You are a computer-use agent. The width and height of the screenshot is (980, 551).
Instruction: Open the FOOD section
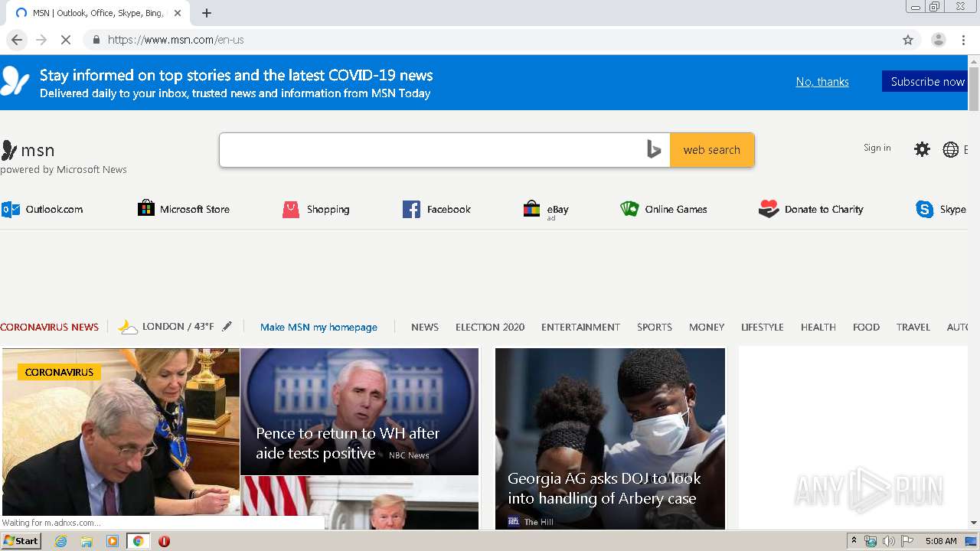pyautogui.click(x=866, y=327)
